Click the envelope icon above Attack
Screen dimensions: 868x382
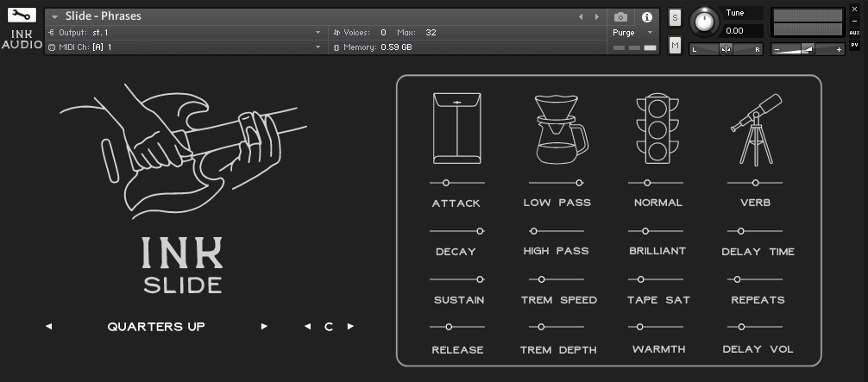click(x=456, y=128)
